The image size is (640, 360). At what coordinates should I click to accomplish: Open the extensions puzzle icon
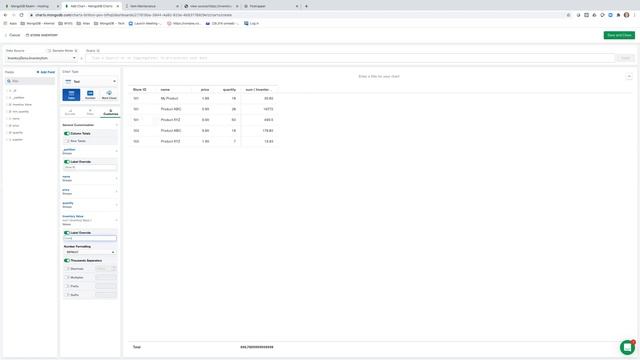click(618, 15)
